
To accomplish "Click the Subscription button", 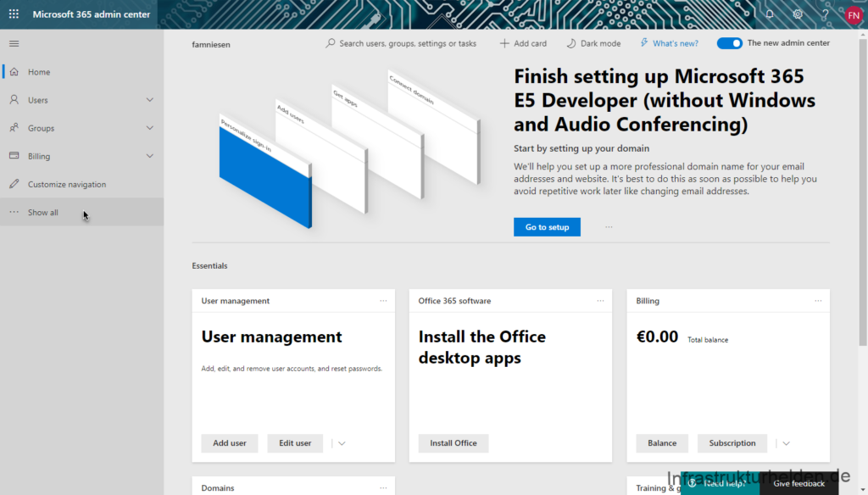I will click(x=732, y=443).
